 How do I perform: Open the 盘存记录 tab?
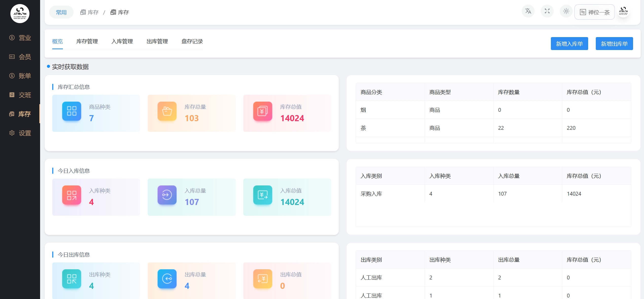click(x=192, y=41)
